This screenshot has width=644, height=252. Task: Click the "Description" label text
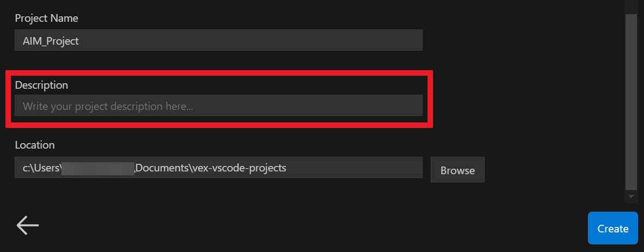point(41,85)
